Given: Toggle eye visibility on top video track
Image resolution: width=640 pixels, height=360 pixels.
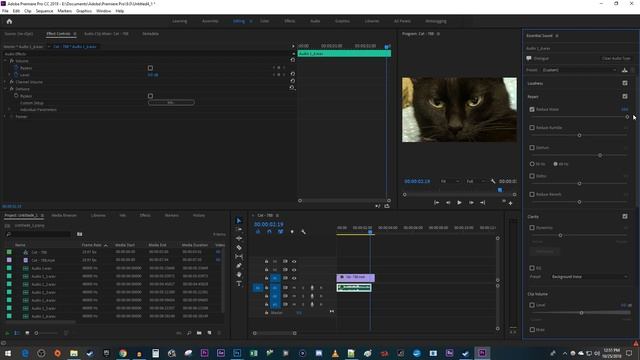Looking at the screenshot, I should (x=294, y=261).
